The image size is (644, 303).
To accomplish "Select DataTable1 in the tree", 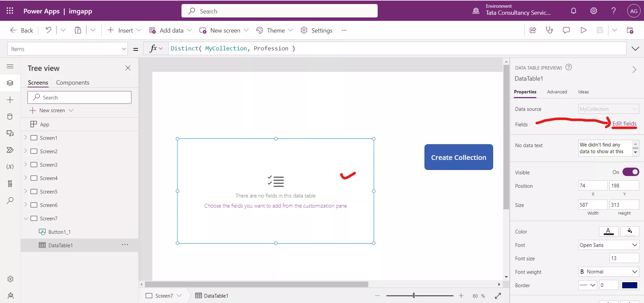I will click(79, 245).
